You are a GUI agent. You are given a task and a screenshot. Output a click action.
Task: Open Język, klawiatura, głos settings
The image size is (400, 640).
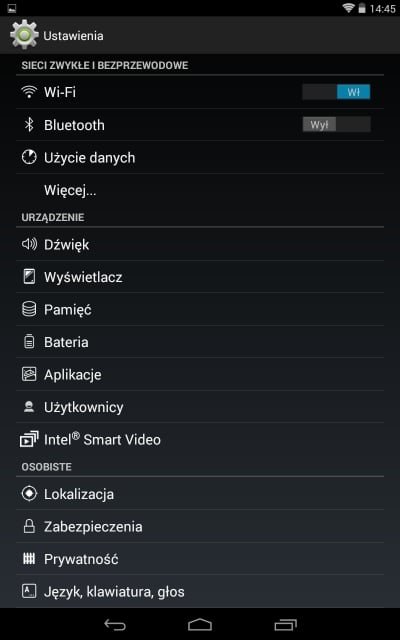(x=200, y=591)
